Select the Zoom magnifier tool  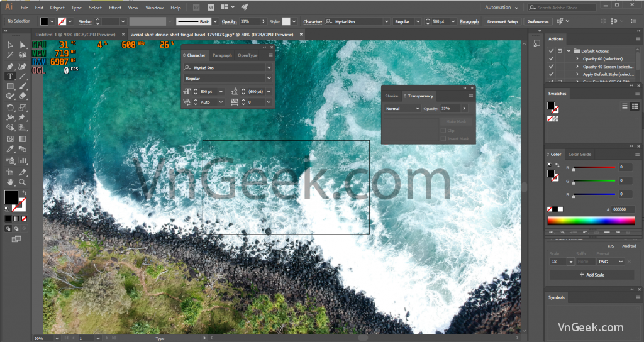coord(23,182)
